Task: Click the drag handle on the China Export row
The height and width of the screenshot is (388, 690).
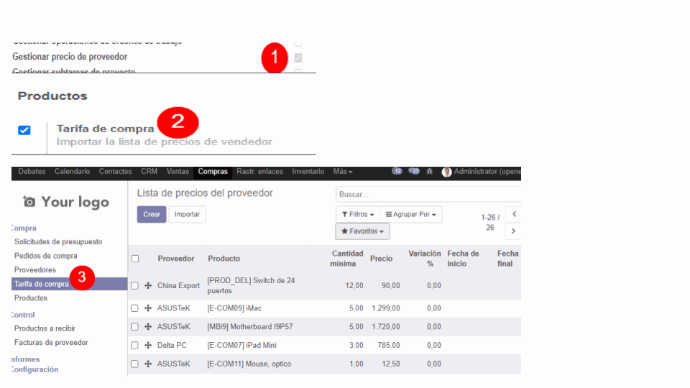Action: [x=148, y=286]
